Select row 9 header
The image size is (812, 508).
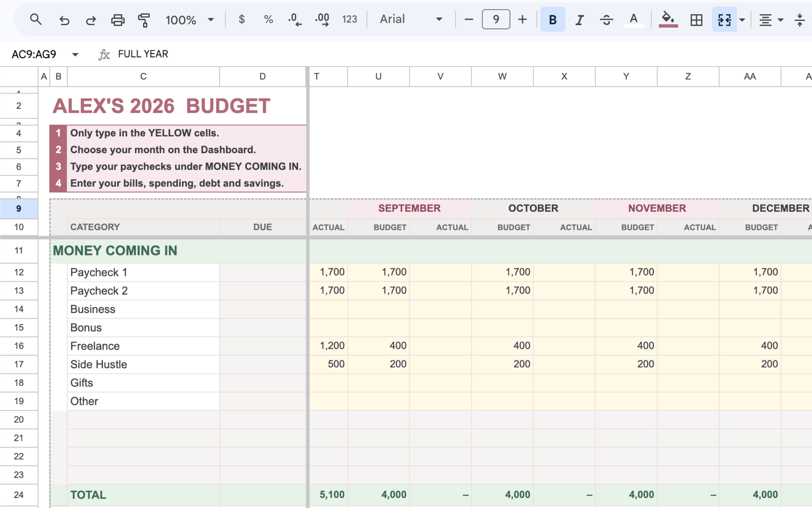click(19, 209)
